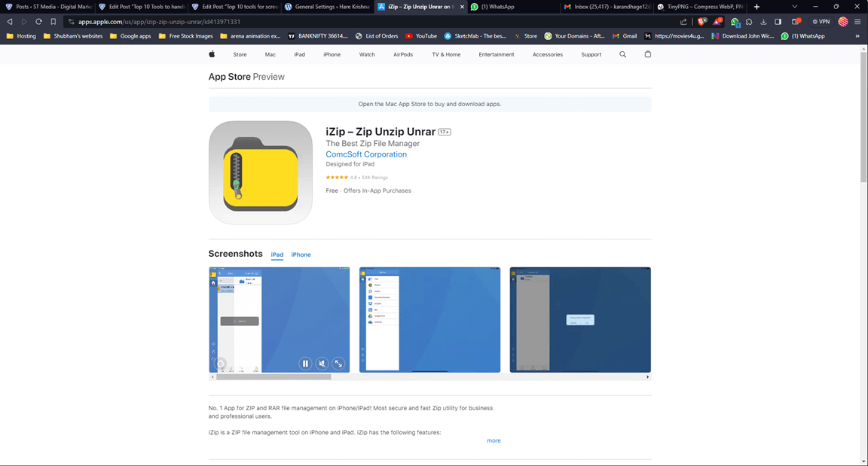
Task: Open the shopping bag icon
Action: (647, 54)
